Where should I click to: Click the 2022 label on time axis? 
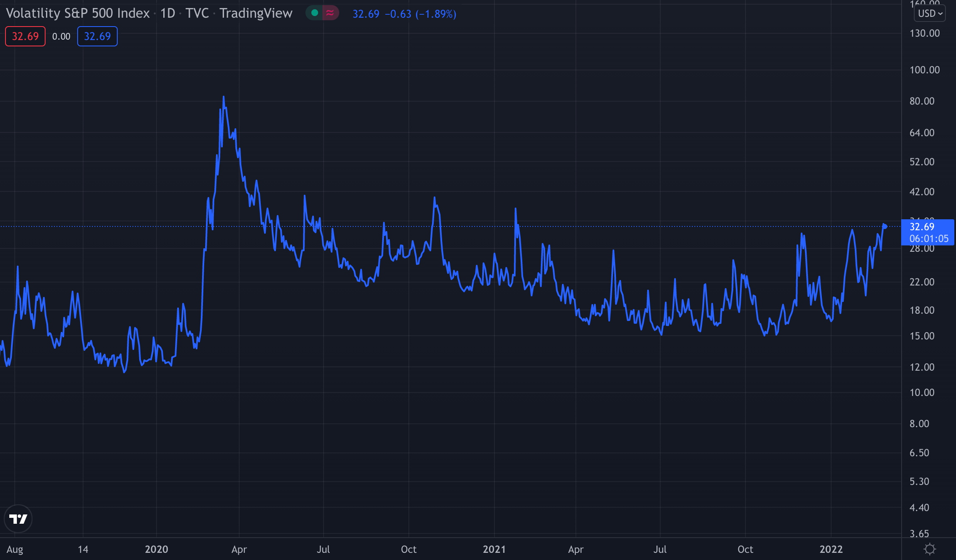coord(831,549)
